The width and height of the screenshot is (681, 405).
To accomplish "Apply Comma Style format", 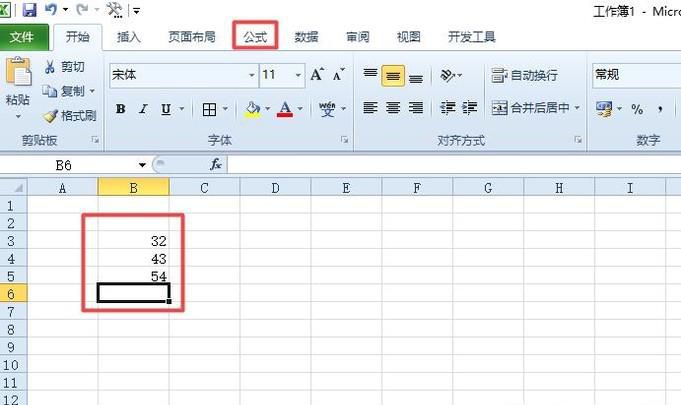I will [x=660, y=109].
